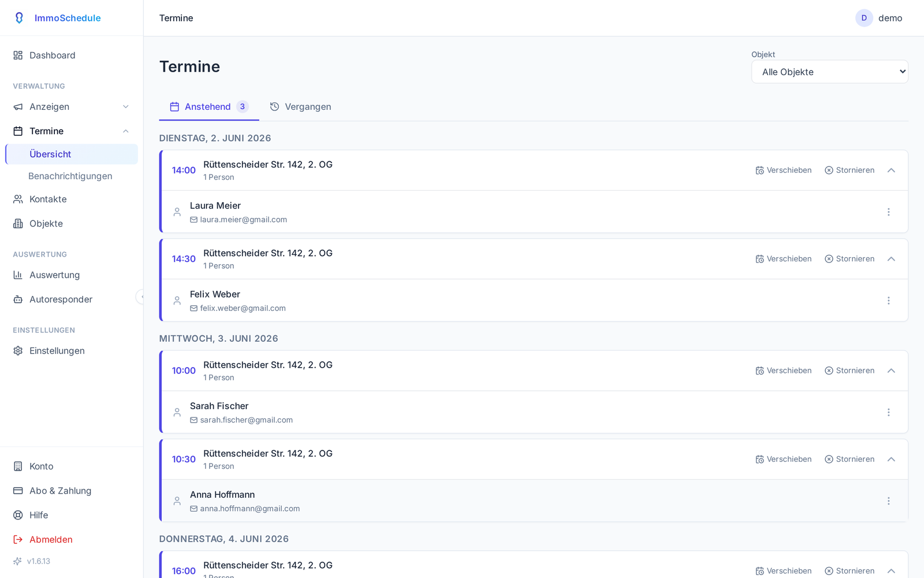The width and height of the screenshot is (924, 578).
Task: Click Stornieren for 10:00 appointment
Action: (x=850, y=370)
